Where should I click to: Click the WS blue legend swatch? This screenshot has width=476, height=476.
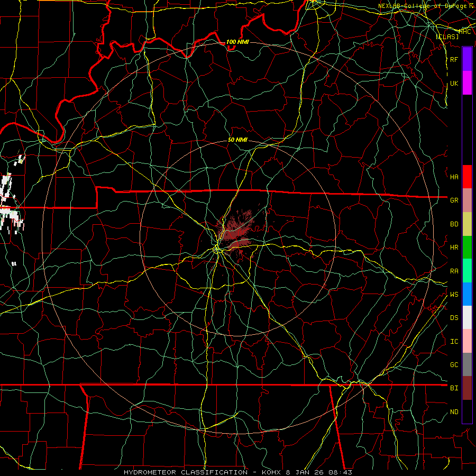pyautogui.click(x=467, y=294)
